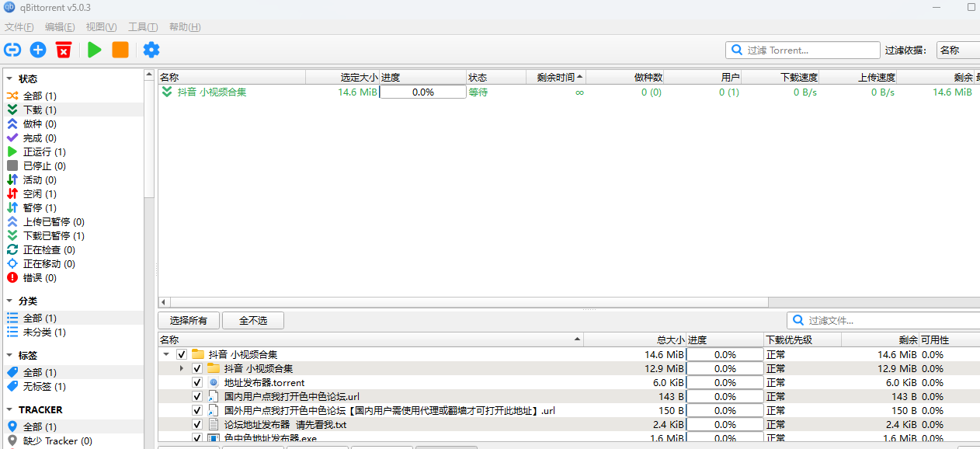Click progress bar of the 12.9 MiB subfolder
980x449 pixels.
coord(725,368)
